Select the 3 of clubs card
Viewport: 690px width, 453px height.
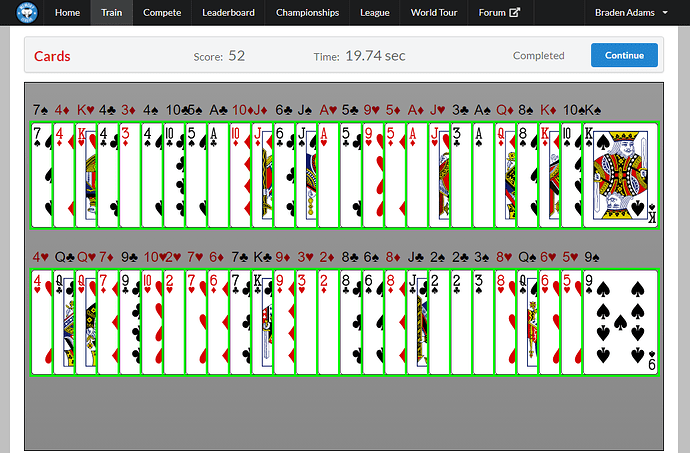(x=461, y=175)
